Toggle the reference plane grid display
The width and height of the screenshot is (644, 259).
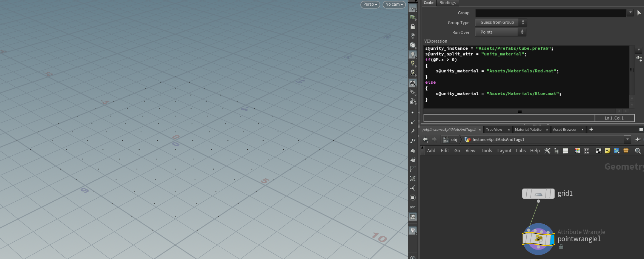(413, 8)
